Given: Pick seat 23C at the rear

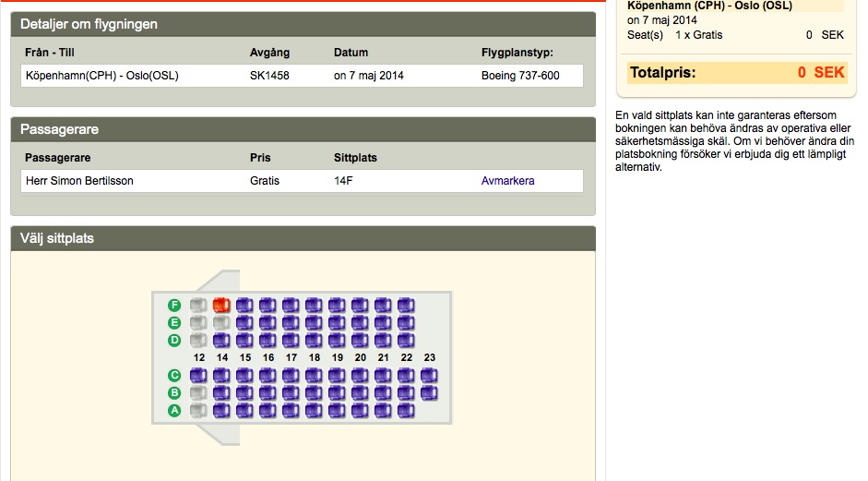Looking at the screenshot, I should (429, 376).
